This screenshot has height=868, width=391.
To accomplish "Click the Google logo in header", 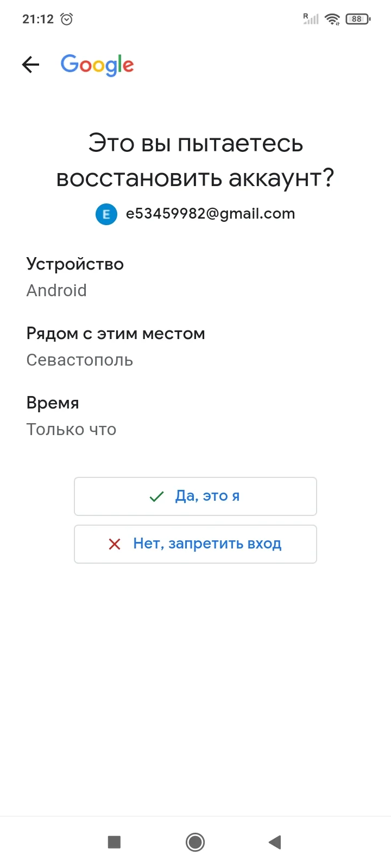I will pos(97,65).
